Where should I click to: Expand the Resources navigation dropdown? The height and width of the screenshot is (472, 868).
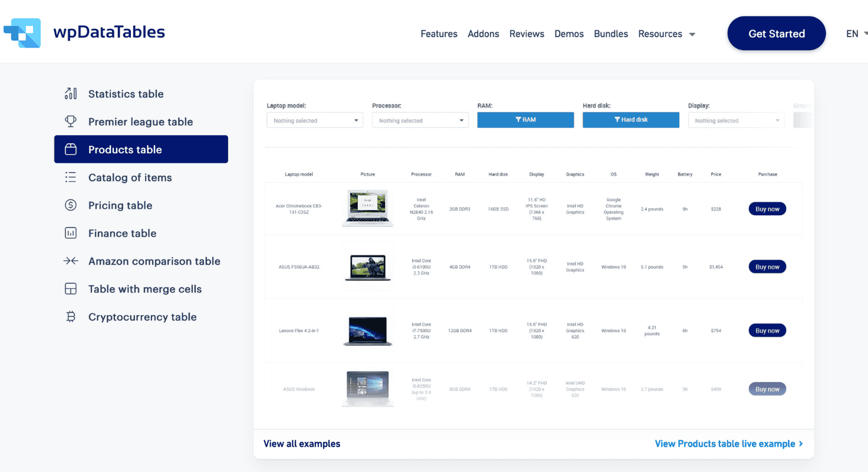(667, 34)
